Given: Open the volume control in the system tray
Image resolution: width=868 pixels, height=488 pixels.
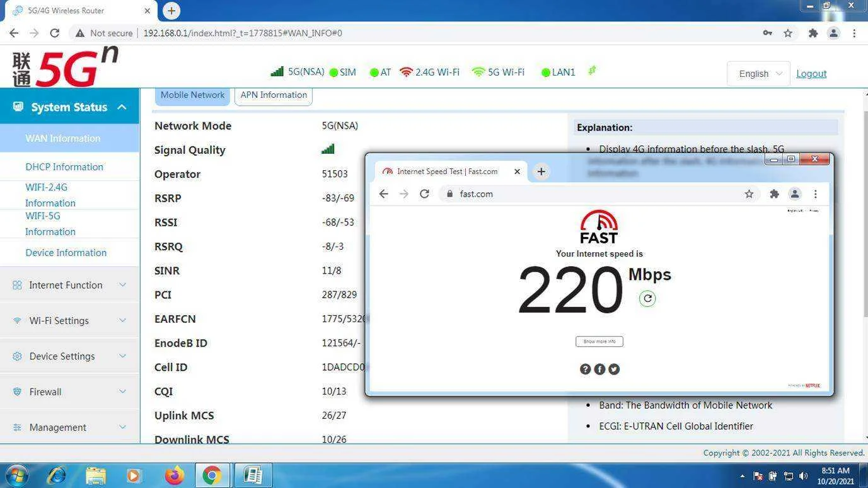Looking at the screenshot, I should (803, 476).
